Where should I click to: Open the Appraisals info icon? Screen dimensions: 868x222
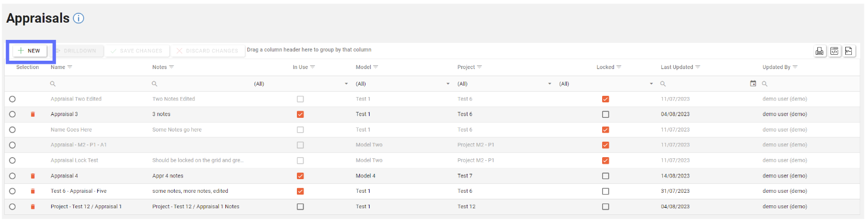coord(79,18)
